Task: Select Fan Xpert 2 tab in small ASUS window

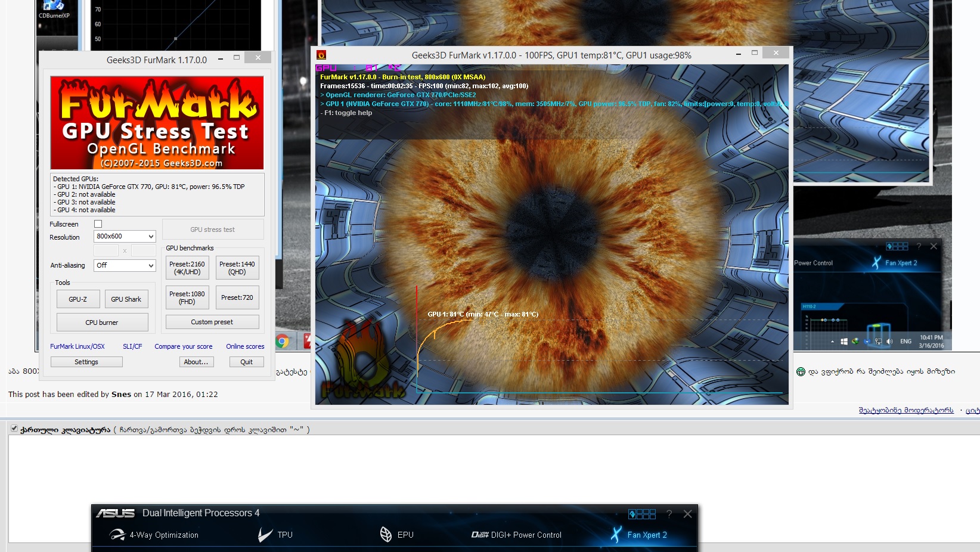Action: [x=895, y=263]
